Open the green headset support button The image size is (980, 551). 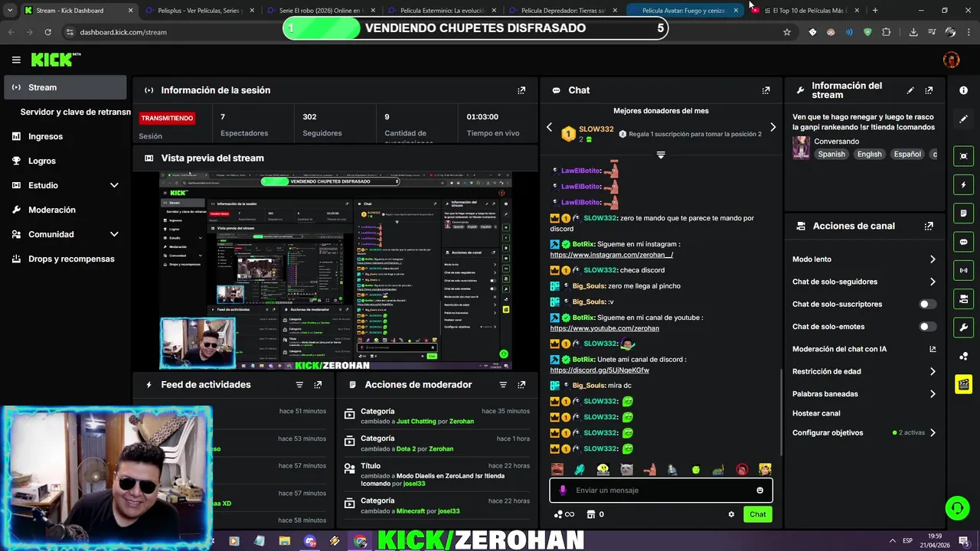coord(956,507)
